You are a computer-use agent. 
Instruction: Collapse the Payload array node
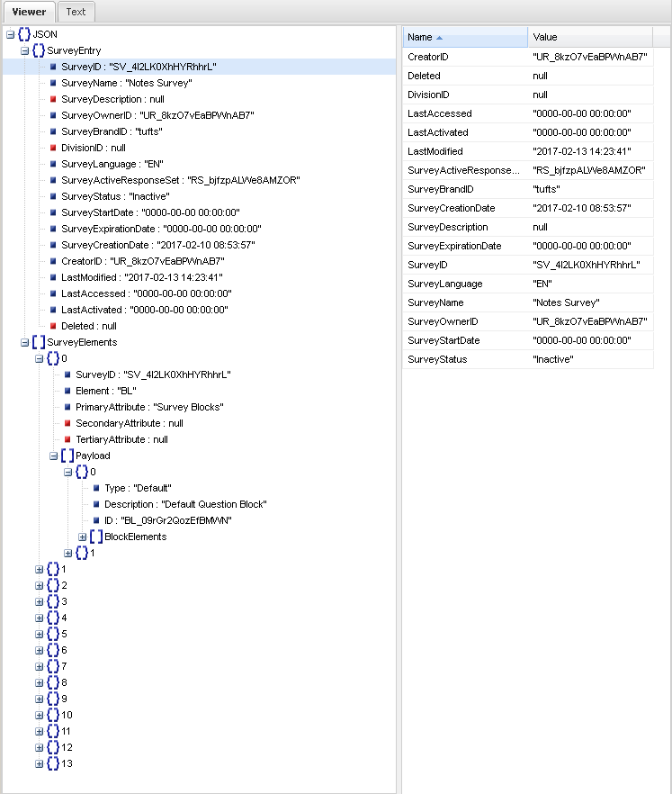(x=53, y=456)
